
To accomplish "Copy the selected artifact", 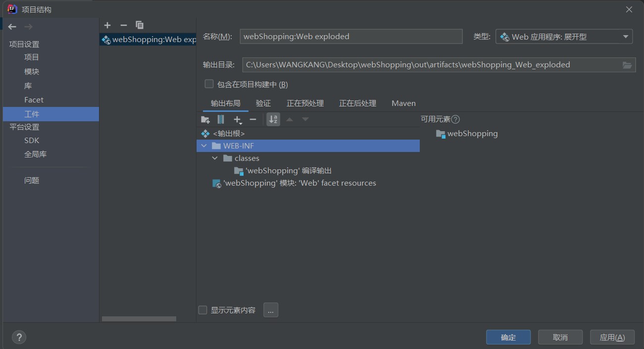I will click(x=140, y=25).
